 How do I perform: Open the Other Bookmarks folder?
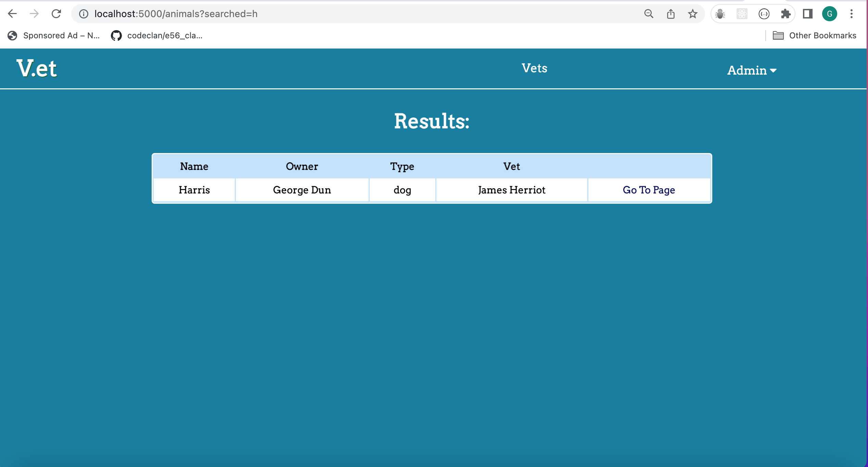pyautogui.click(x=815, y=36)
